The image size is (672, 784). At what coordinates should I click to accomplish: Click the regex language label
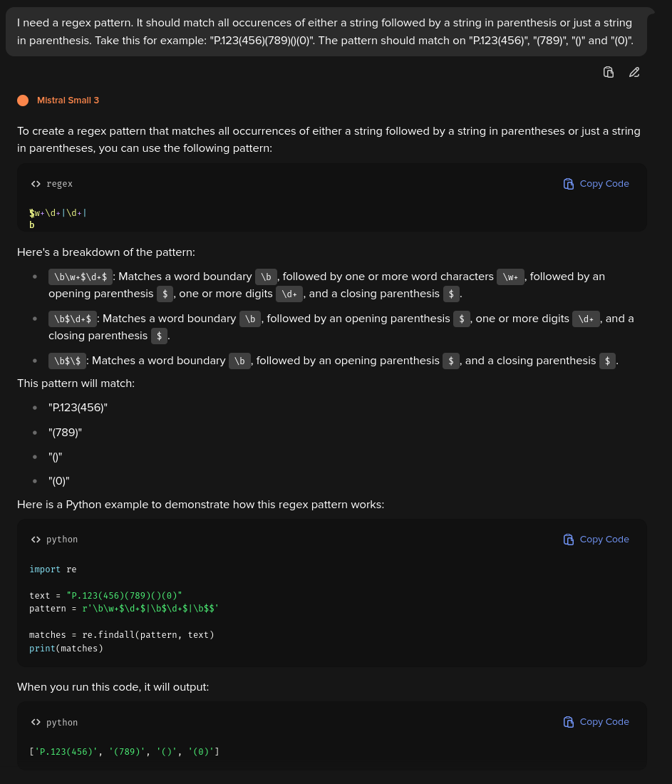pos(59,184)
